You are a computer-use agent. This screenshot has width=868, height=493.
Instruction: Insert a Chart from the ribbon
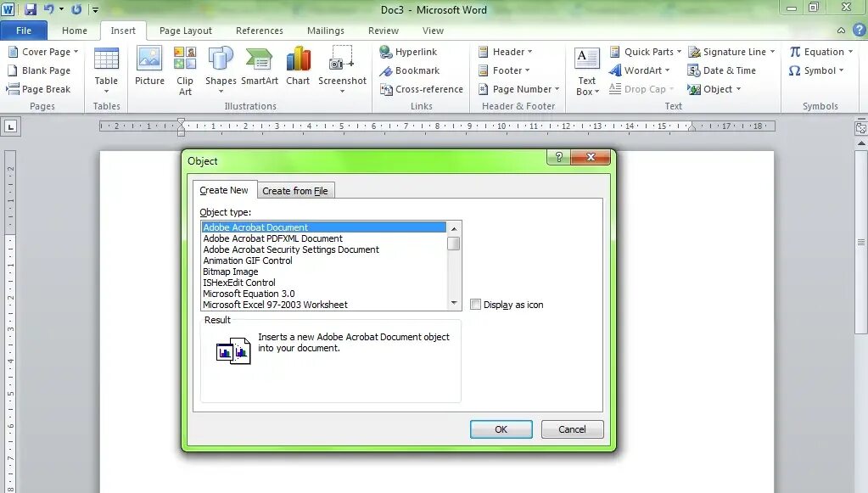click(x=298, y=66)
